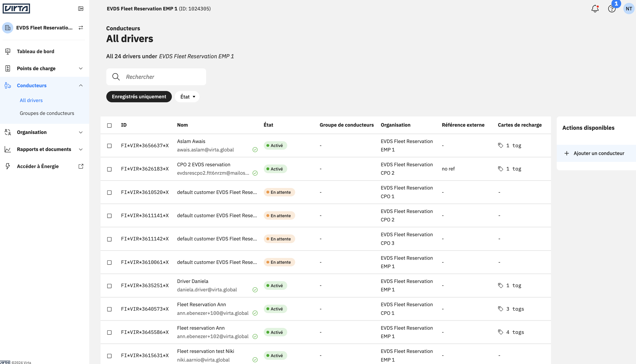Open Fleet reservation test Niki driver
636x364 pixels.
[206, 351]
